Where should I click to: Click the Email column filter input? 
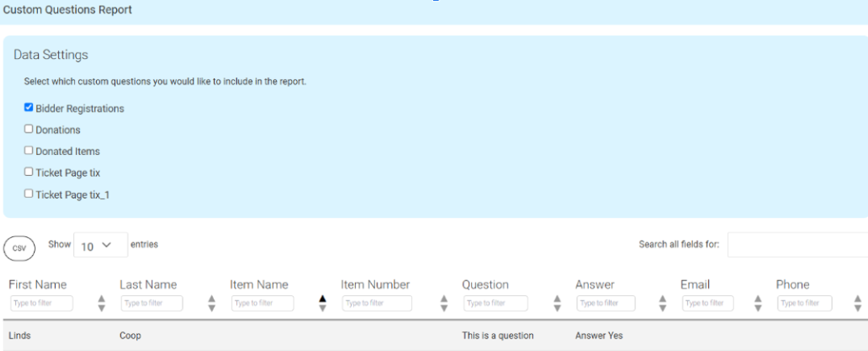pos(707,303)
